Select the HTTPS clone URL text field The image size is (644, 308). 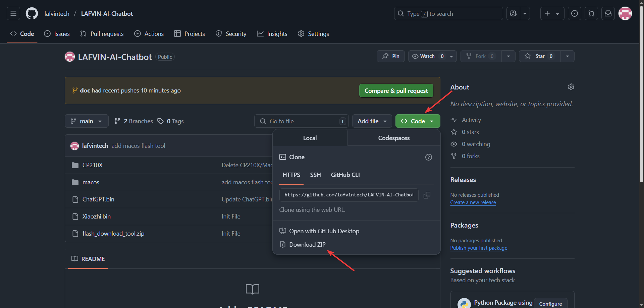tap(349, 195)
